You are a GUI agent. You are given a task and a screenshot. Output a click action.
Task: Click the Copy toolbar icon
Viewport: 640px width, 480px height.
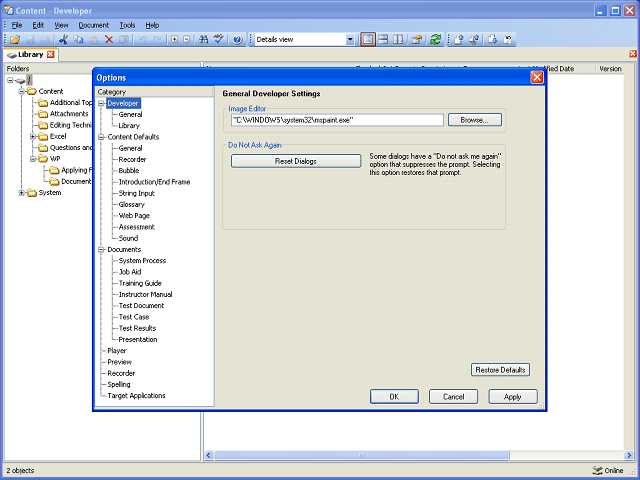point(78,40)
